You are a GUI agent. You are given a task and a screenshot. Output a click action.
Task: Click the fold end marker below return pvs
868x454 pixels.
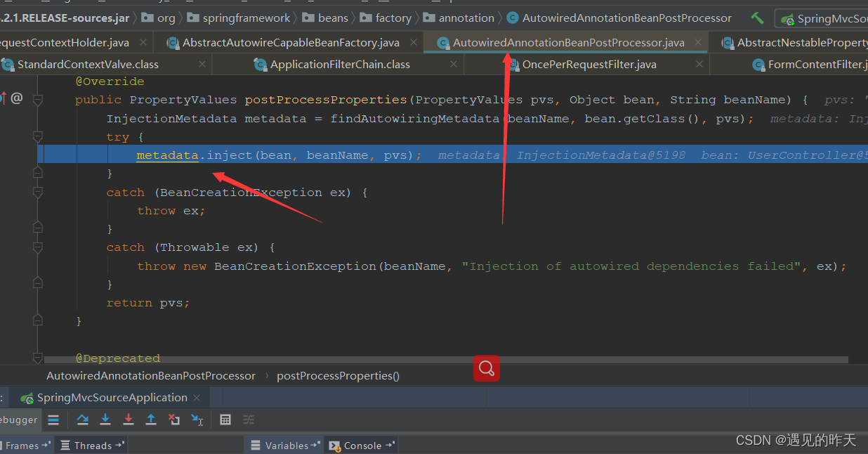(38, 320)
